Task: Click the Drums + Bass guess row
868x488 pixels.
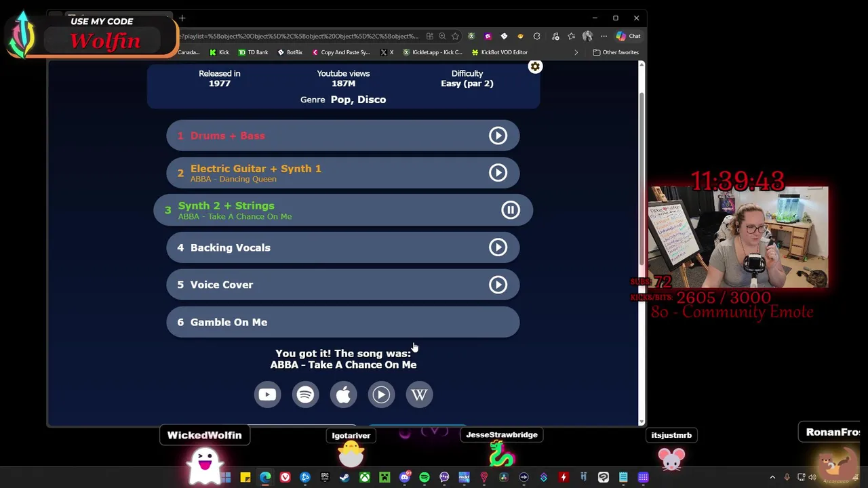Action: pos(343,136)
